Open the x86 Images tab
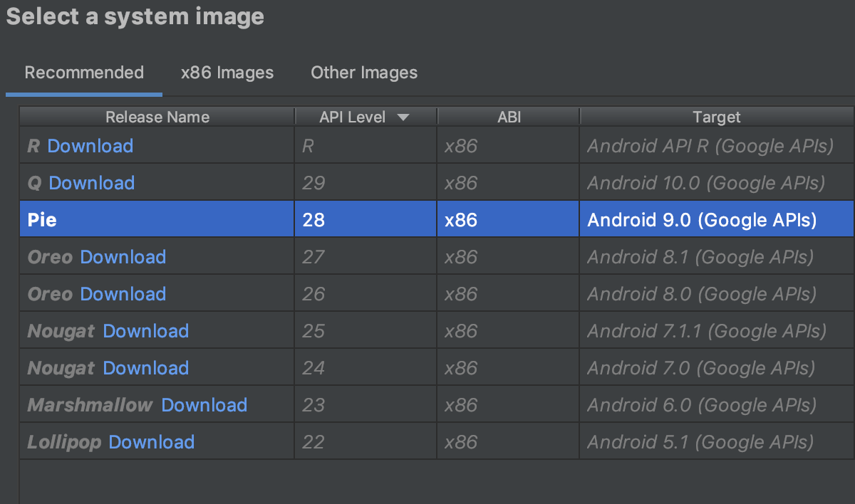The height and width of the screenshot is (504, 855). [x=227, y=73]
